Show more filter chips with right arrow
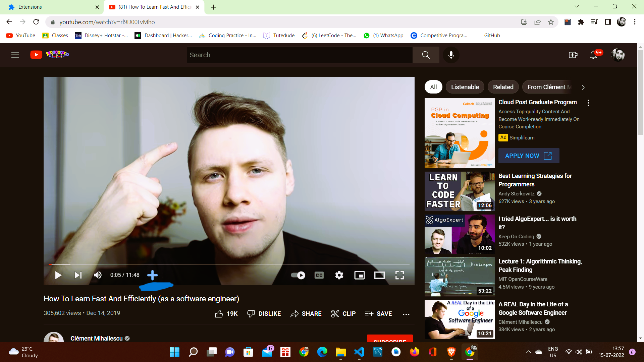 tap(583, 87)
